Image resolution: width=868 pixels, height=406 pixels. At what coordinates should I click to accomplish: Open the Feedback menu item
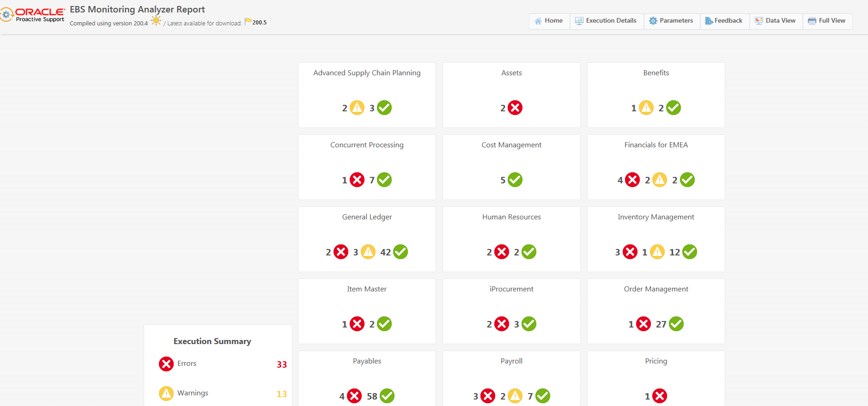[724, 21]
